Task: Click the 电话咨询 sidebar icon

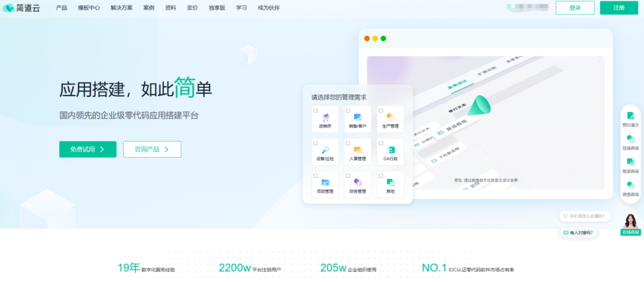Action: (630, 162)
